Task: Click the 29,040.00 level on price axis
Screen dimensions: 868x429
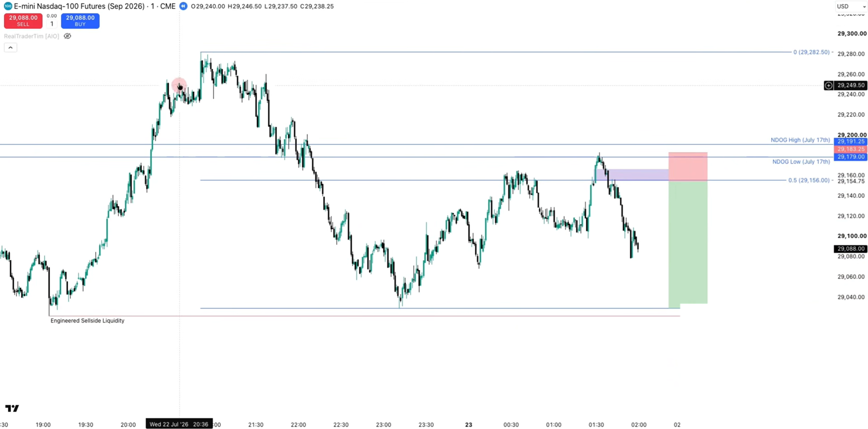Action: pyautogui.click(x=851, y=297)
